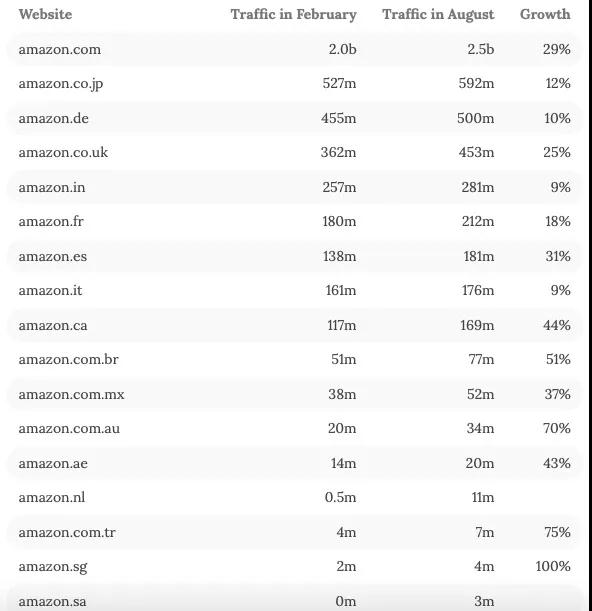Click the Website column header
Screen dimensions: 592x611
tap(45, 14)
